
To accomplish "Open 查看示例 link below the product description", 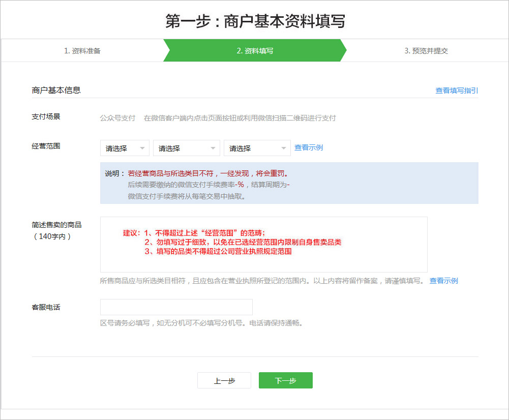I will point(443,281).
